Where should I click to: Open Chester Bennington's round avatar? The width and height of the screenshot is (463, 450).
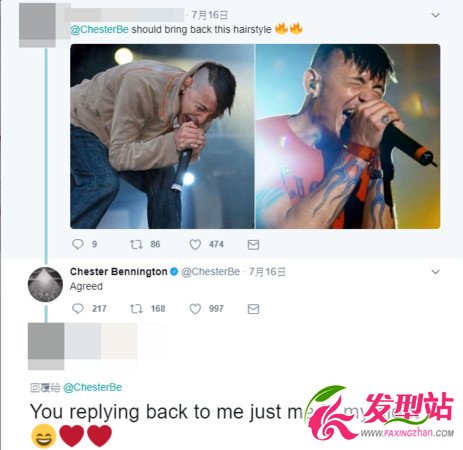click(45, 284)
